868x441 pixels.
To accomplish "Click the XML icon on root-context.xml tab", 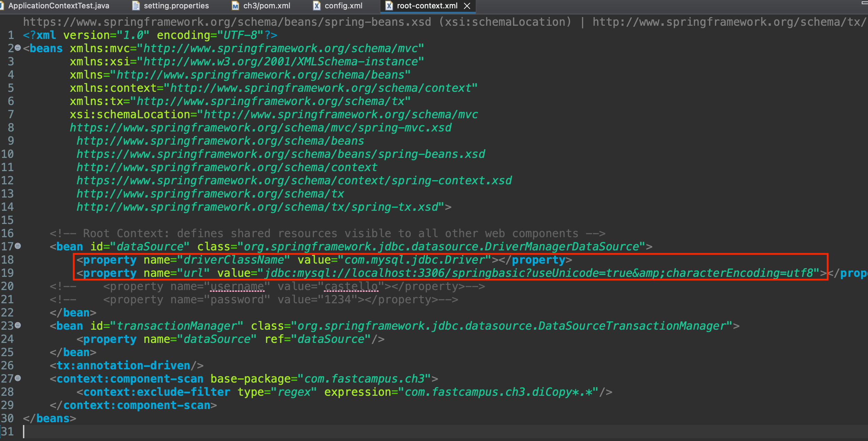I will [x=389, y=6].
